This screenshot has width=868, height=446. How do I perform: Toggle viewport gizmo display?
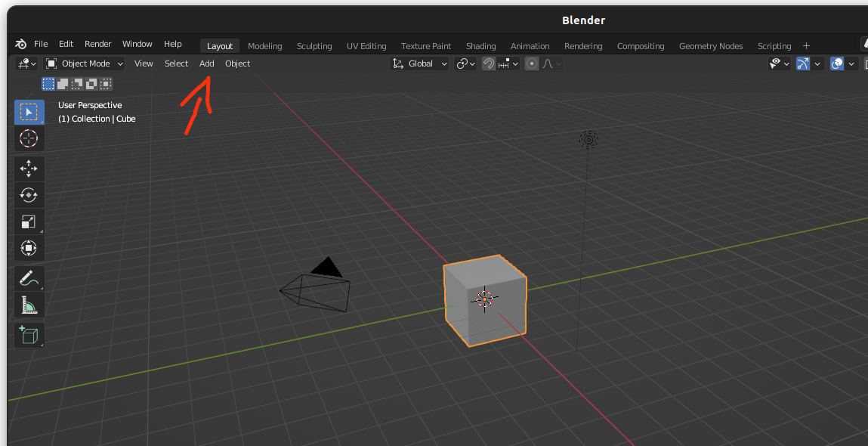point(803,63)
